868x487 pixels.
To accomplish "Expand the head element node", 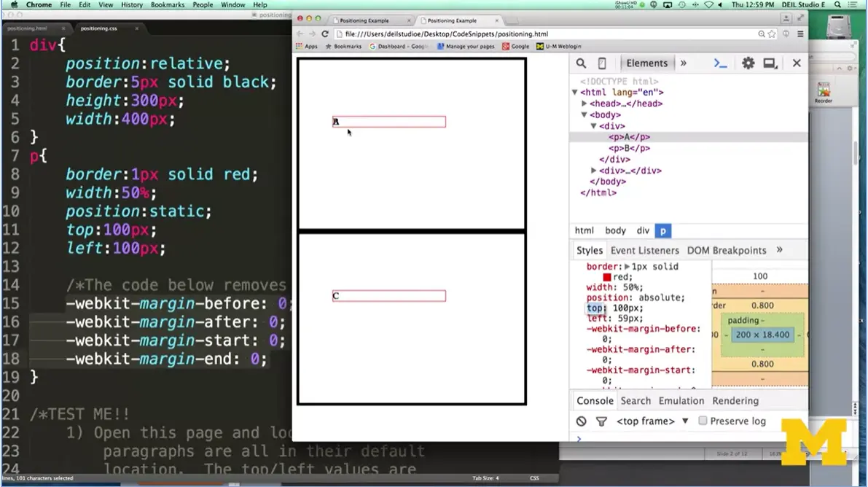I will (x=584, y=104).
